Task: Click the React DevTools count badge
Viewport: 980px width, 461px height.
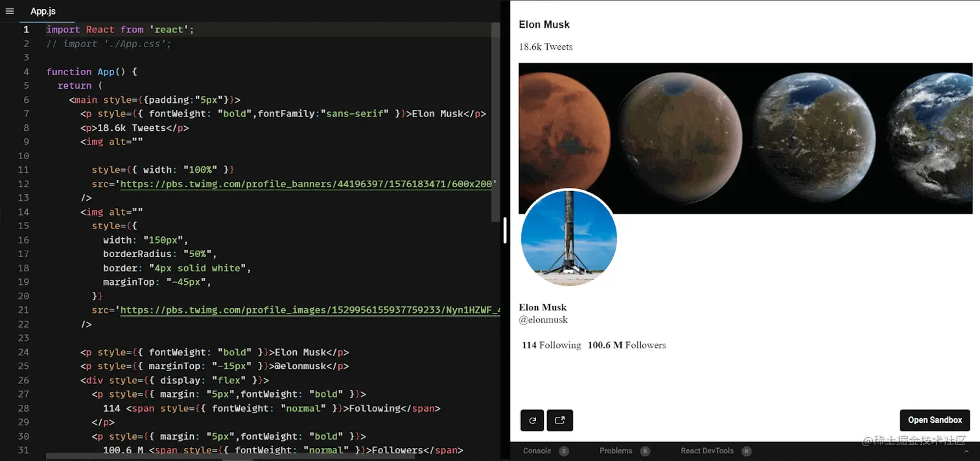Action: [747, 451]
